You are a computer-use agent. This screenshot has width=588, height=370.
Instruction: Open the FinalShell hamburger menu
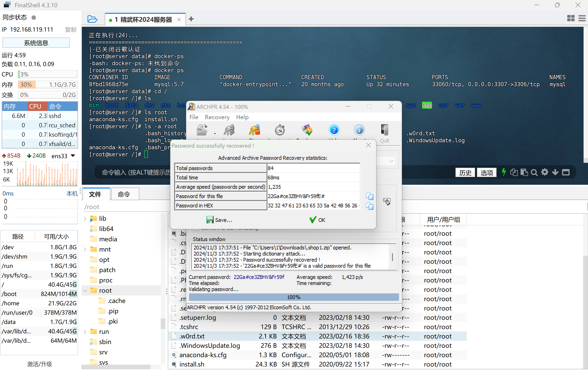click(x=582, y=18)
